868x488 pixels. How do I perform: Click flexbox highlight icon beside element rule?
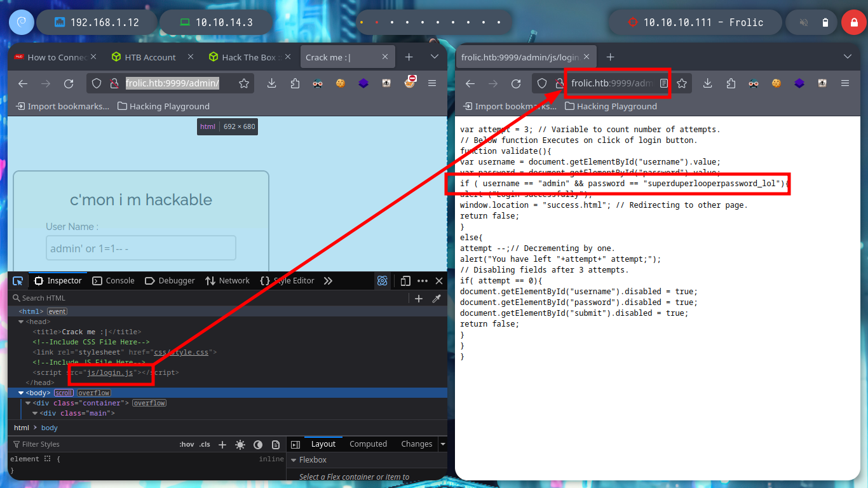coord(47,459)
